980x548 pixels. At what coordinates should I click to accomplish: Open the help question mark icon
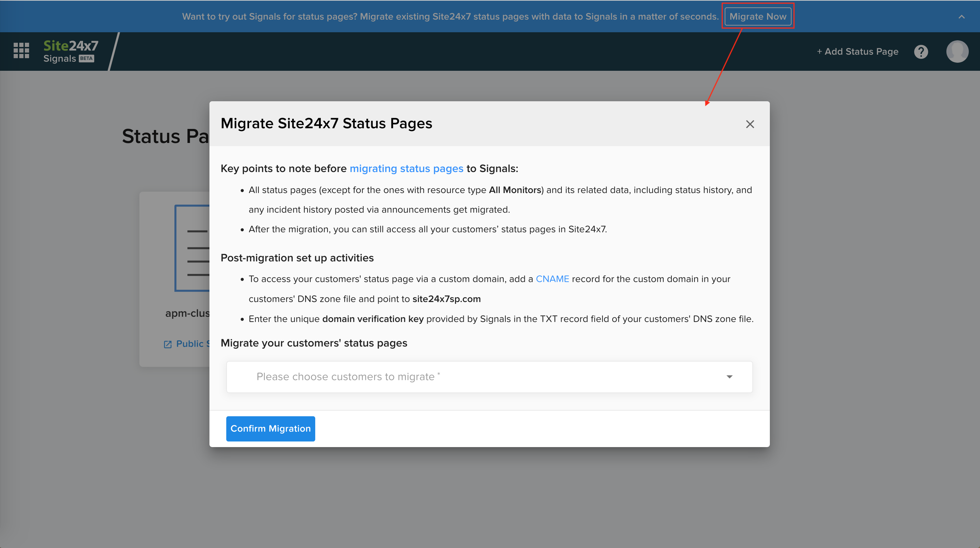921,52
